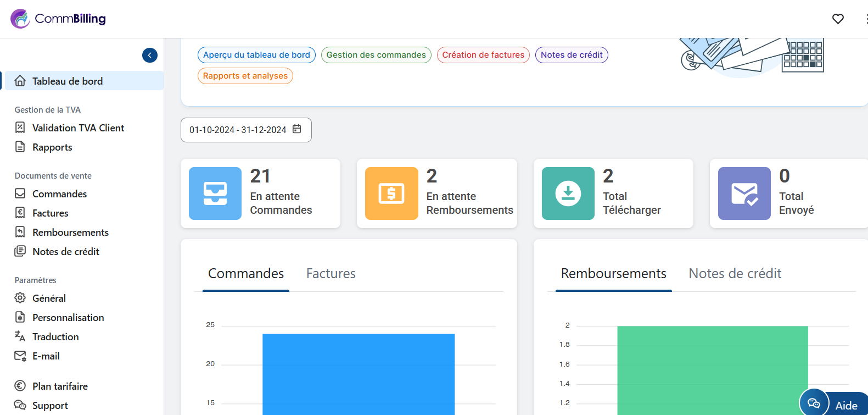Click the 21 En attente Commandes card text

(x=281, y=192)
